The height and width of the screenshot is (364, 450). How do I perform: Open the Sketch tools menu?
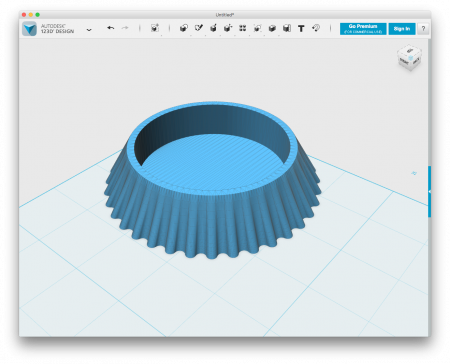[x=199, y=28]
